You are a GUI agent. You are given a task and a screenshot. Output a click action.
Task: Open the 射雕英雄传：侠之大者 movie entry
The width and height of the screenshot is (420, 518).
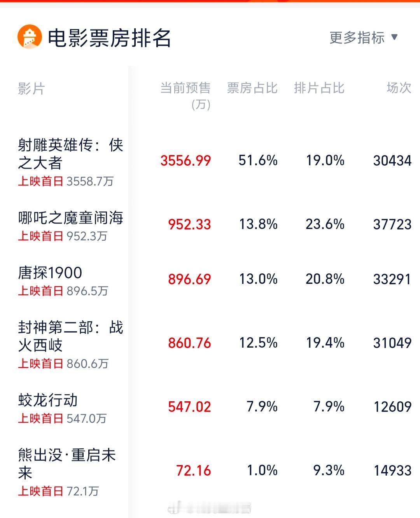pos(70,154)
